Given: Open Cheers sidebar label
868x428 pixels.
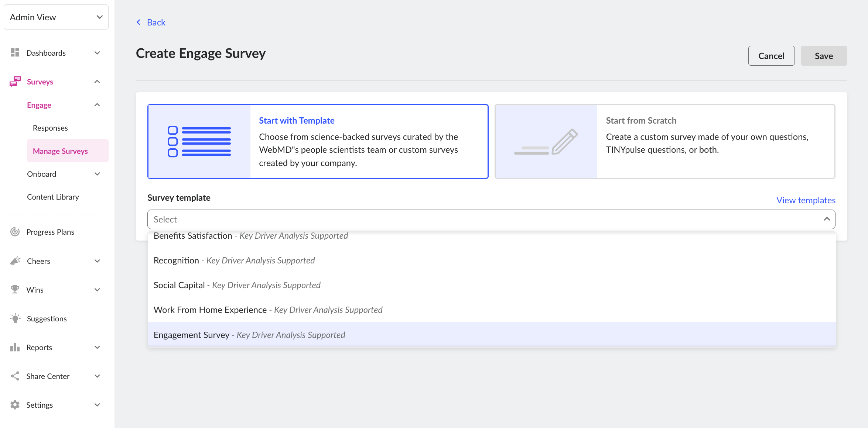Looking at the screenshot, I should coord(38,261).
